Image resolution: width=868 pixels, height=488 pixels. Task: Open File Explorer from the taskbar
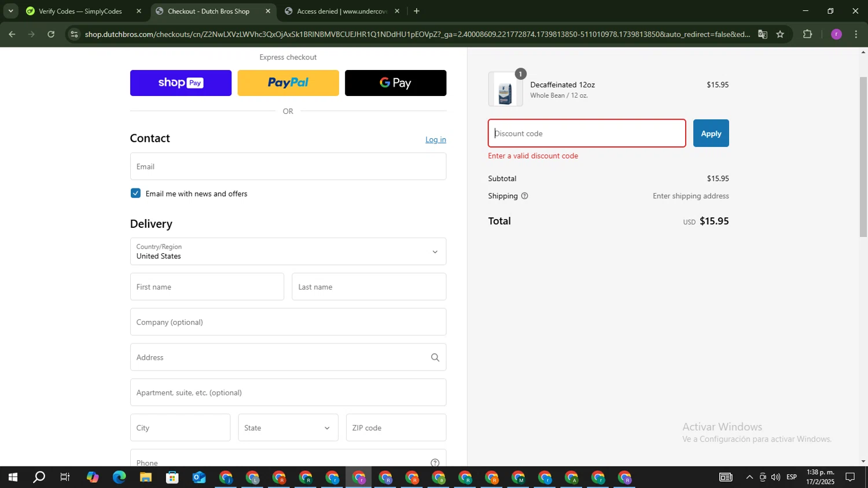tap(145, 478)
